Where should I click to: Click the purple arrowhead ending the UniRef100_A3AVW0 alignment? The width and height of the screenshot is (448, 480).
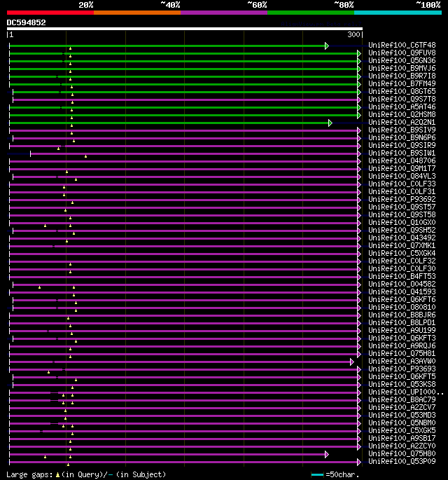[x=351, y=362]
